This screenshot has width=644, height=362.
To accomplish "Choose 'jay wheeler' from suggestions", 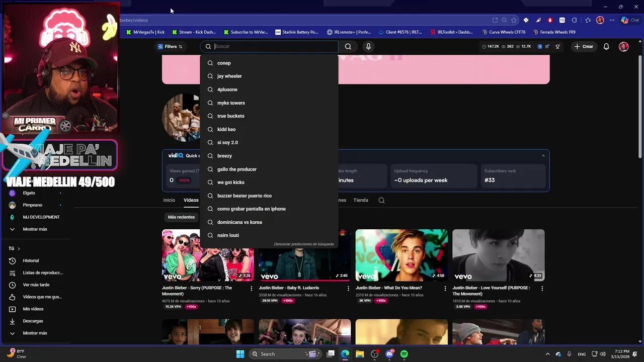I will coord(269,76).
